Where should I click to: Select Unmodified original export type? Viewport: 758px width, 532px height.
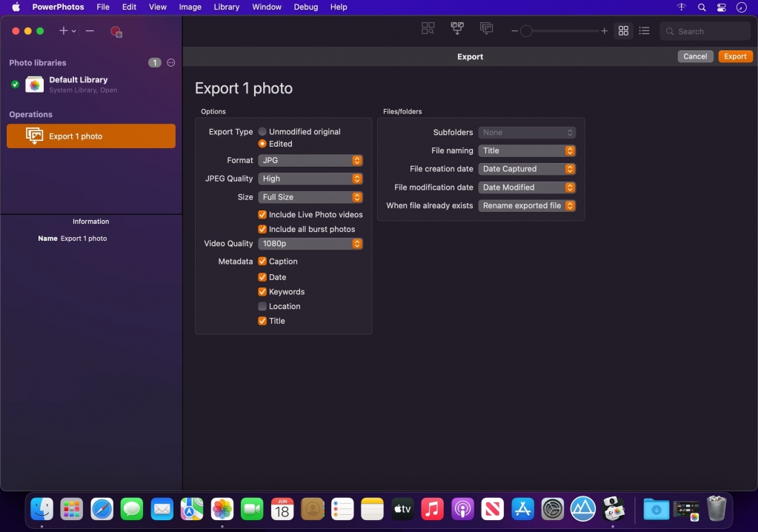pyautogui.click(x=262, y=132)
